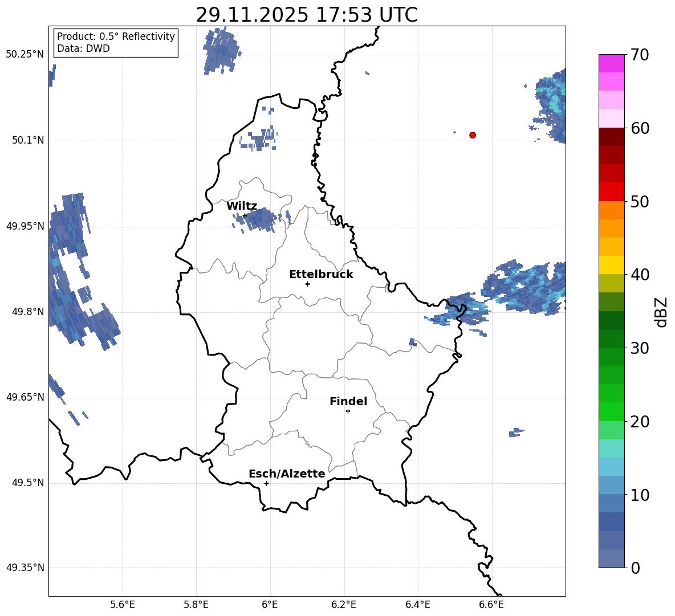The image size is (675, 616).
Task: Click the bright red colorbar segment above 50 dBZ
Action: click(612, 192)
